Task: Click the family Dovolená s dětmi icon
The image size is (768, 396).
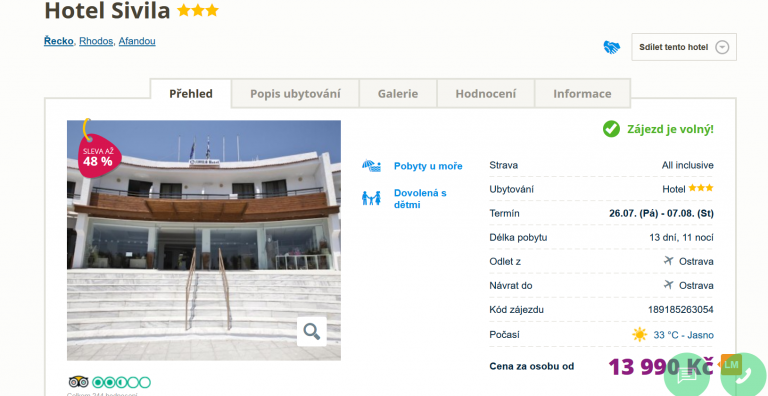Action: 371,198
